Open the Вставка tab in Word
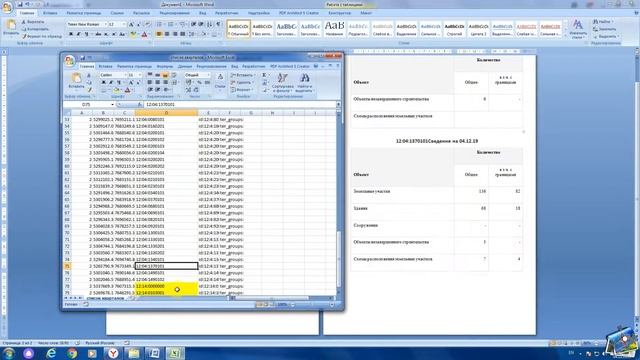 click(50, 13)
